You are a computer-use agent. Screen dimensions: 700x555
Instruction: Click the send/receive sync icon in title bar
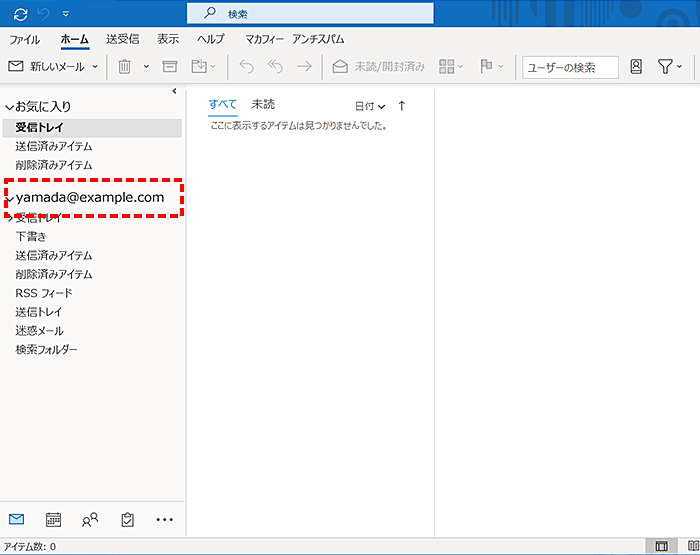20,13
